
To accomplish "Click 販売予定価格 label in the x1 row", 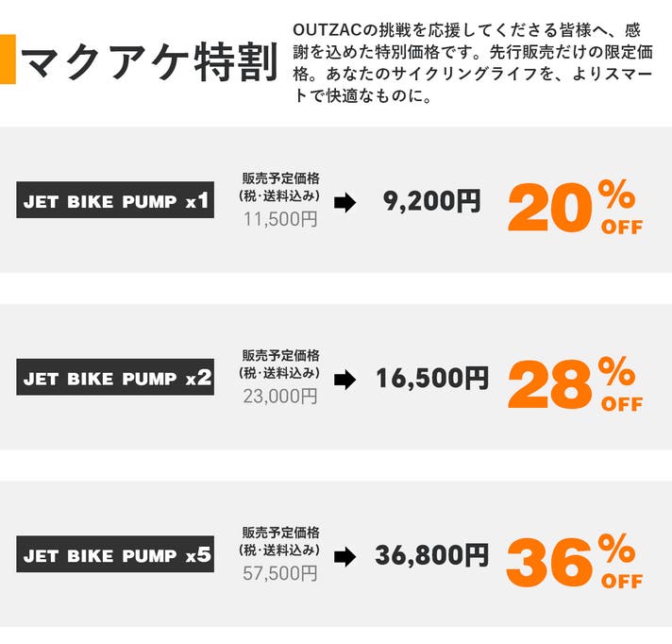I will (x=280, y=178).
